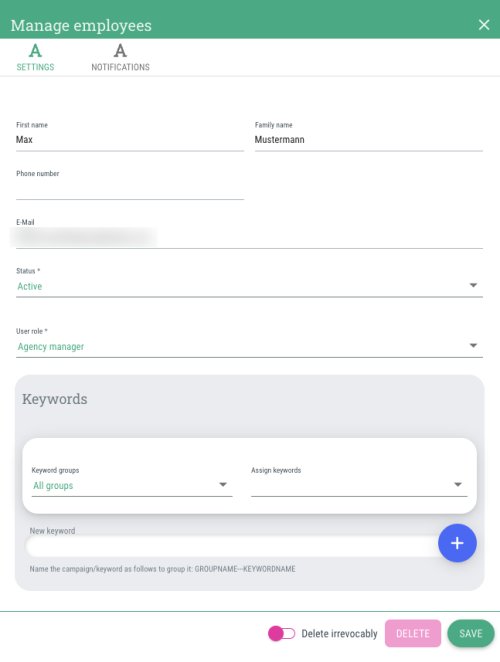Click the Status dropdown arrow

[473, 285]
